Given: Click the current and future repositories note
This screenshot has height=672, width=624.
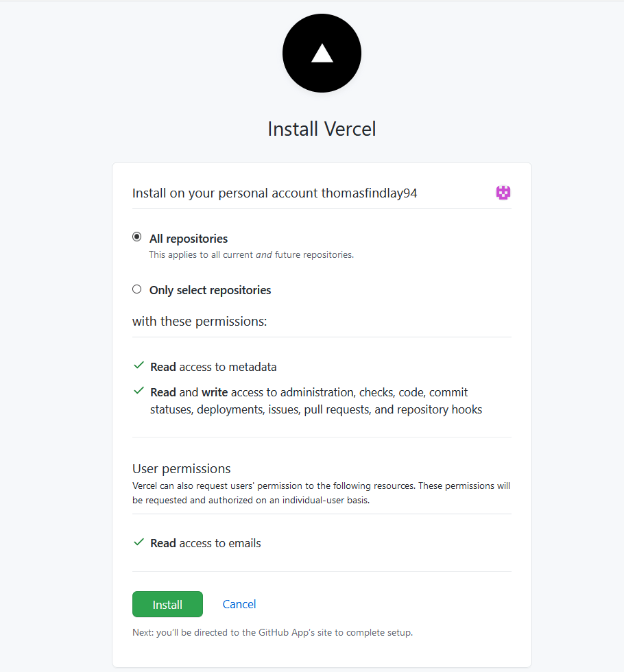Looking at the screenshot, I should (252, 255).
